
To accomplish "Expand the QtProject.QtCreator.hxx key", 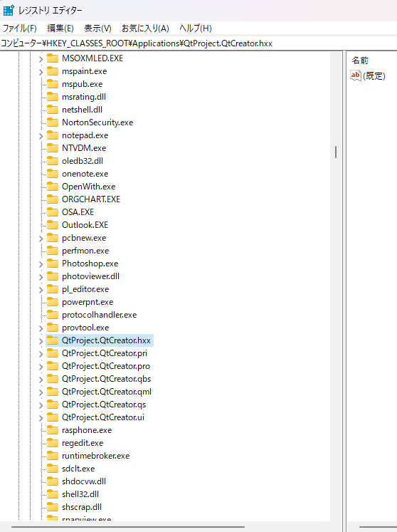I will coord(41,341).
